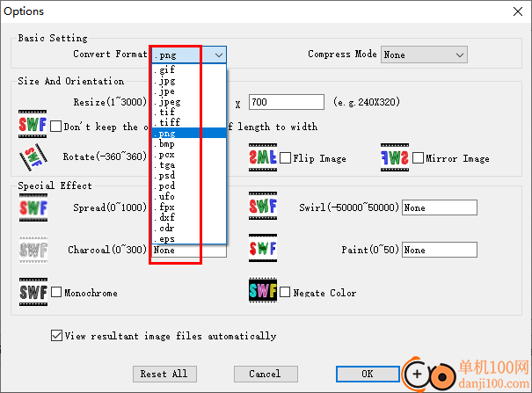Click the Negate Color SWF preview icon
The height and width of the screenshot is (393, 532).
[263, 290]
